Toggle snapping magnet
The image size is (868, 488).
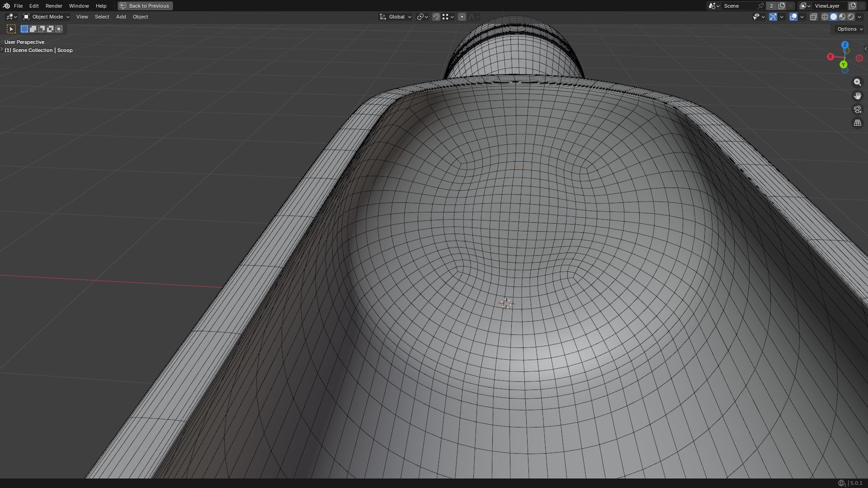click(436, 17)
